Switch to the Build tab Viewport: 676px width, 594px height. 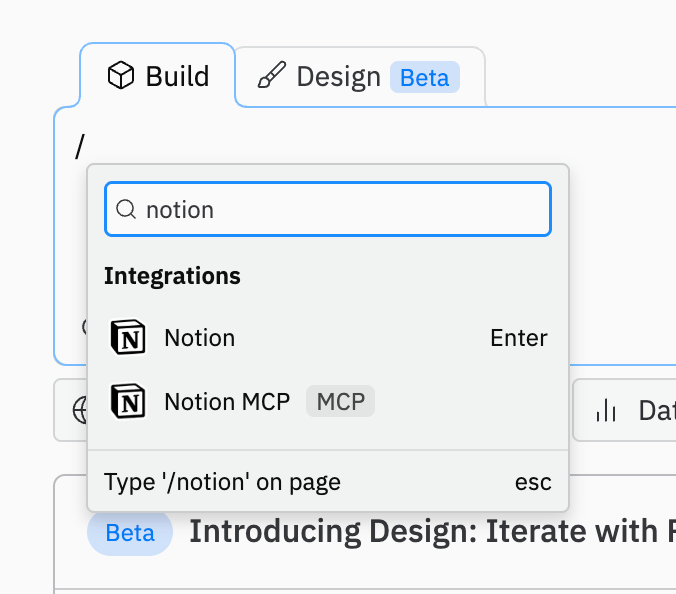(x=158, y=77)
